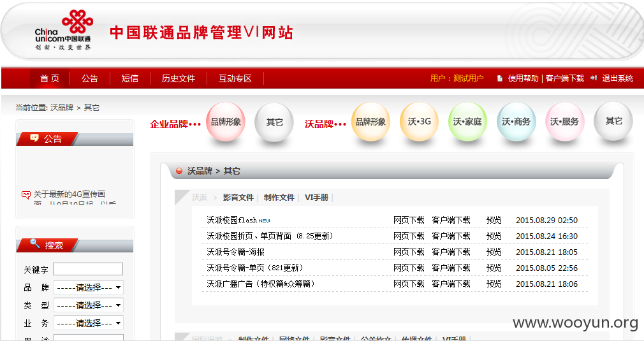Screen dimensions: 644x341
Task: Switch to the 影音文件 tab
Action: pos(238,198)
